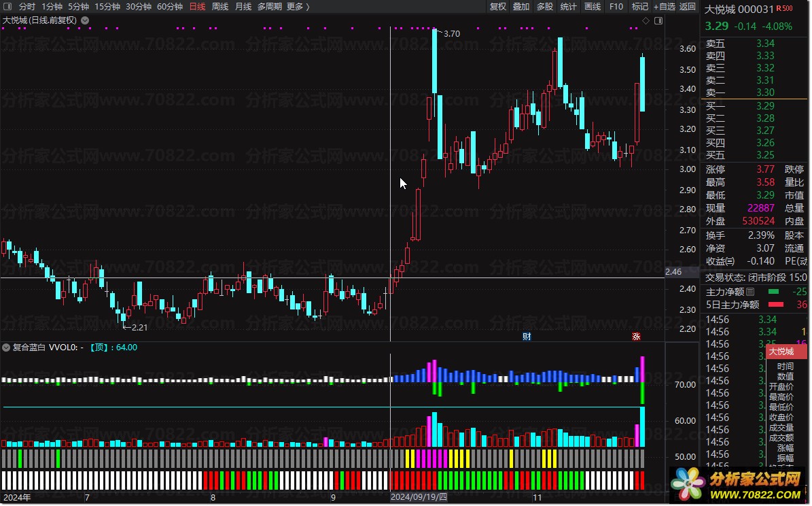The image size is (812, 506).
Task: Click the 净资 value 3.07
Action: point(765,248)
